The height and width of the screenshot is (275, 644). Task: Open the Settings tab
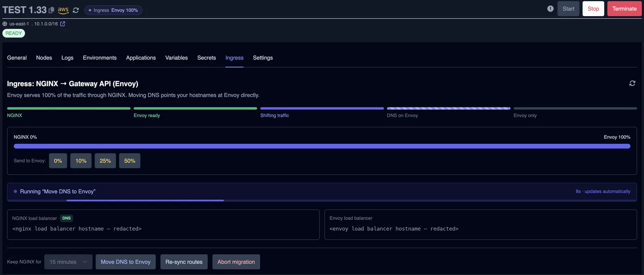tap(263, 58)
